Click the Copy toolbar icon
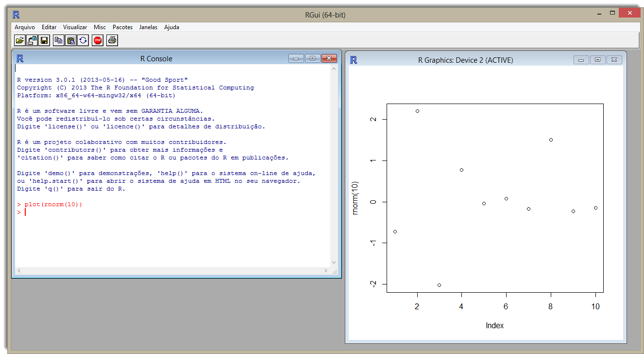The width and height of the screenshot is (644, 354). (59, 40)
